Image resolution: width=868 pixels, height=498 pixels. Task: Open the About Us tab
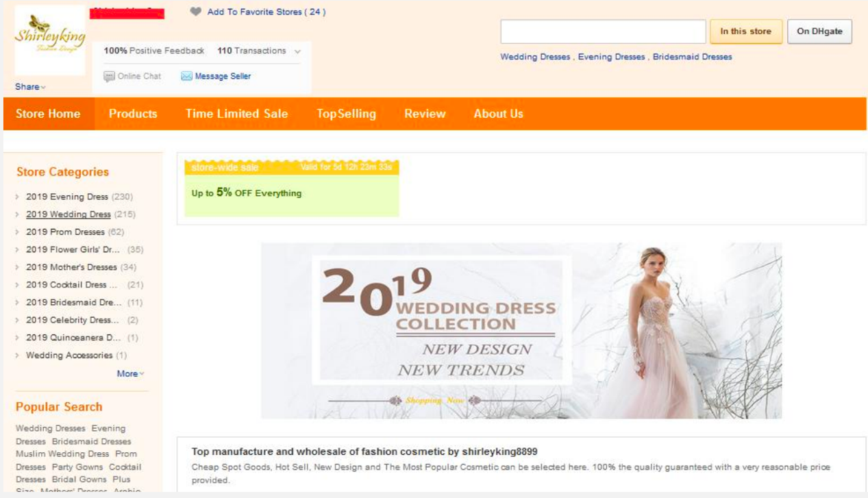coord(498,114)
